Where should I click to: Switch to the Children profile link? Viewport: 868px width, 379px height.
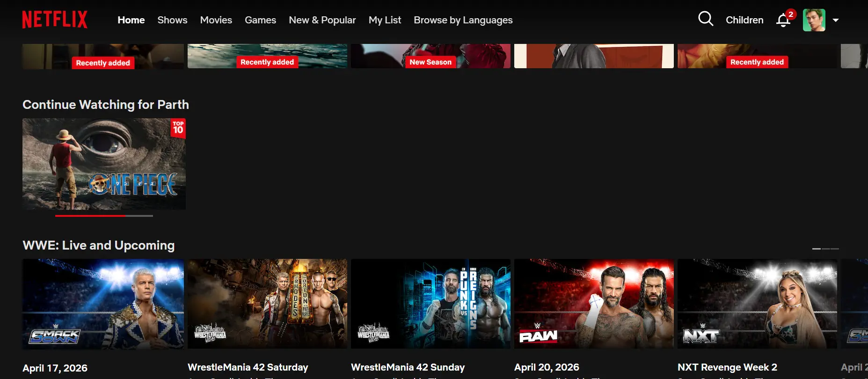744,20
